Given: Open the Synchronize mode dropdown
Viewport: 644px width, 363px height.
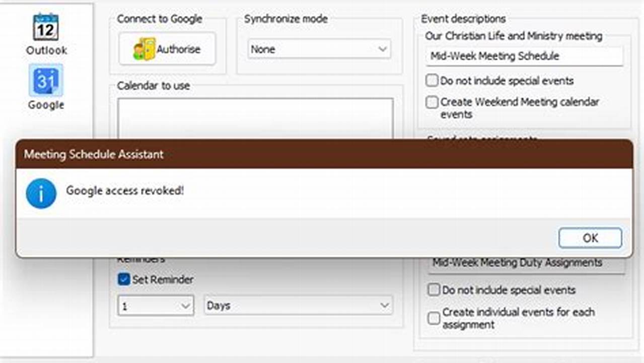Looking at the screenshot, I should tap(319, 49).
